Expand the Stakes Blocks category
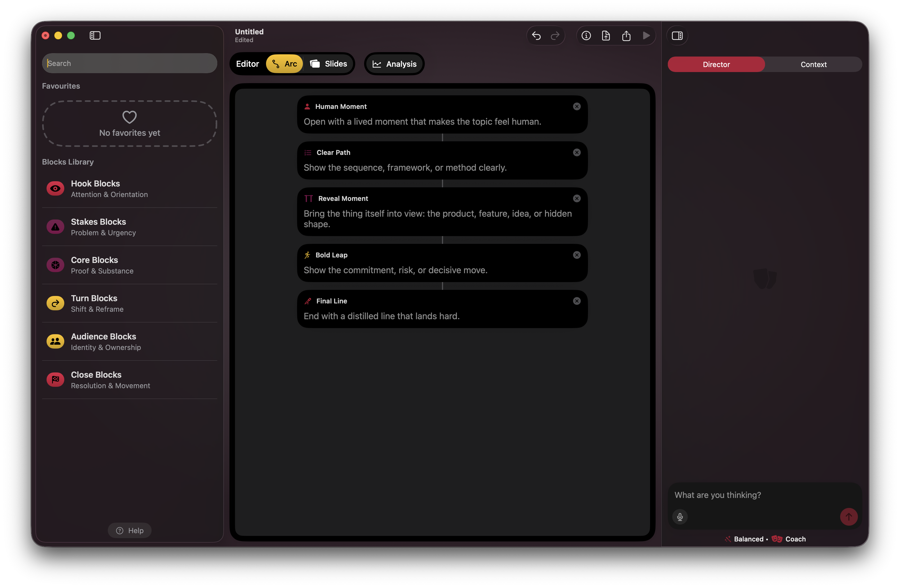Image resolution: width=900 pixels, height=588 pixels. tap(129, 226)
